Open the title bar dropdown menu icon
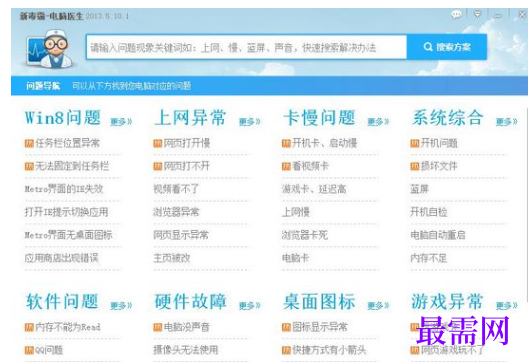Screen dimensions: 528x362 tap(477, 14)
